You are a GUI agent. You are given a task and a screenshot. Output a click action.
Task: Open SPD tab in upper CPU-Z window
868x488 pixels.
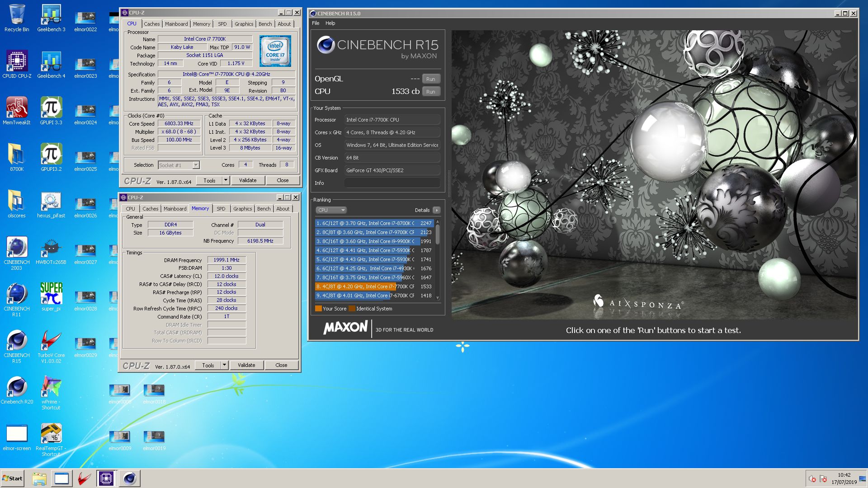pyautogui.click(x=222, y=24)
